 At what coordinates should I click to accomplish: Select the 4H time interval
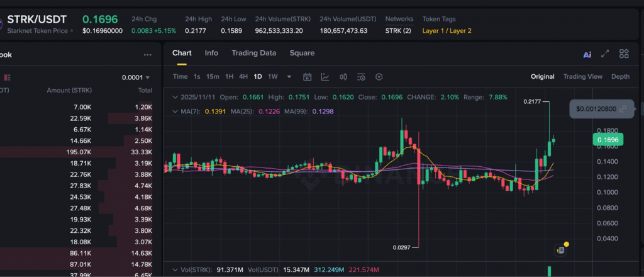pyautogui.click(x=243, y=77)
